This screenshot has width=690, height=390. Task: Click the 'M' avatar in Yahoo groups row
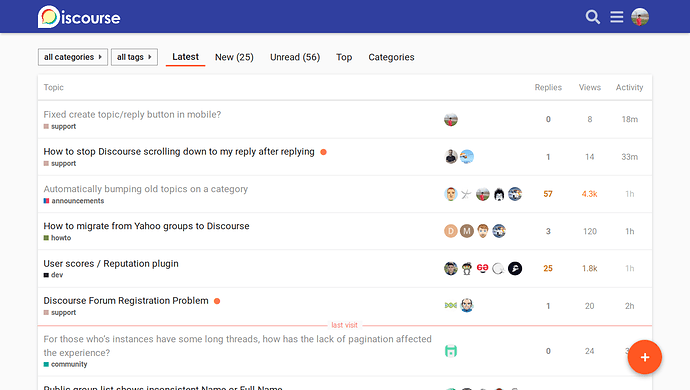pyautogui.click(x=467, y=231)
